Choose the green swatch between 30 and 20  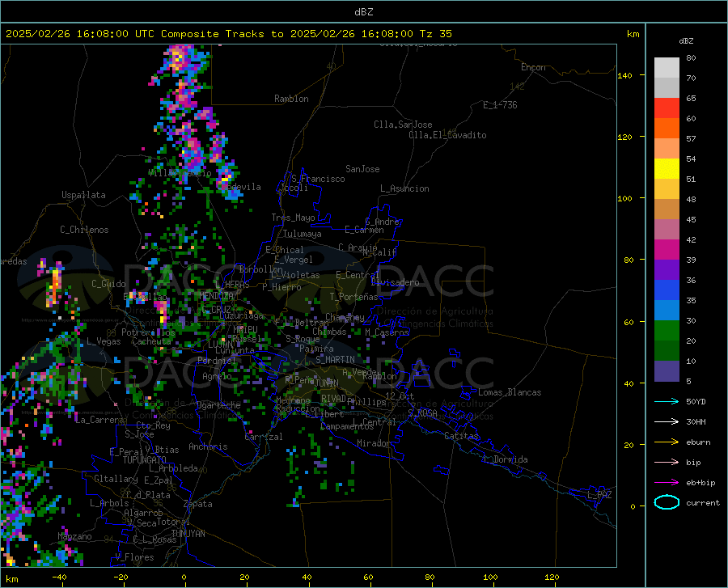667,331
